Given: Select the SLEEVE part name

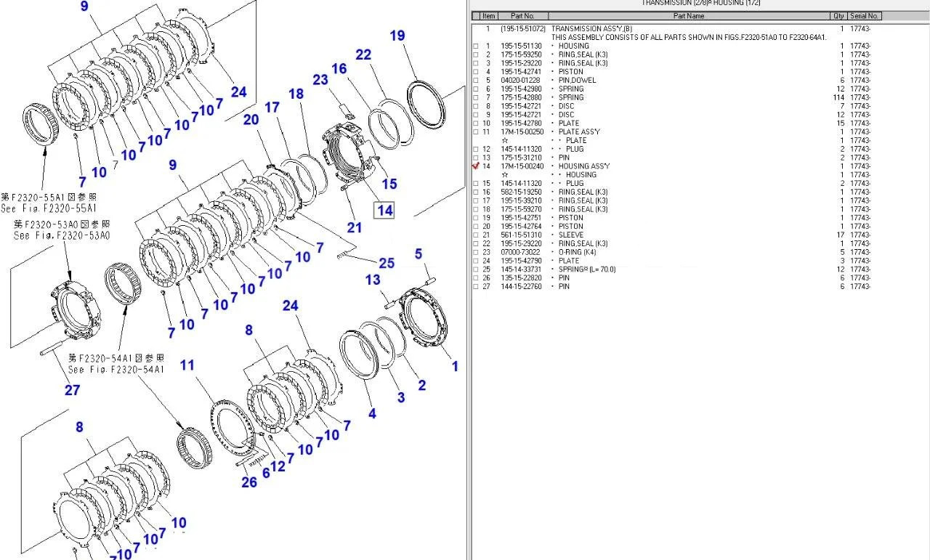Looking at the screenshot, I should (x=571, y=235).
